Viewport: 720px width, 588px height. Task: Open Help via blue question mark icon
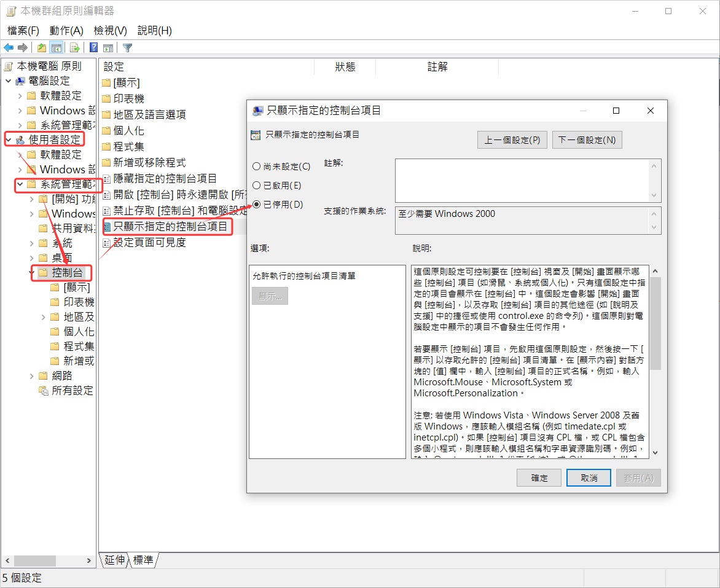[93, 48]
